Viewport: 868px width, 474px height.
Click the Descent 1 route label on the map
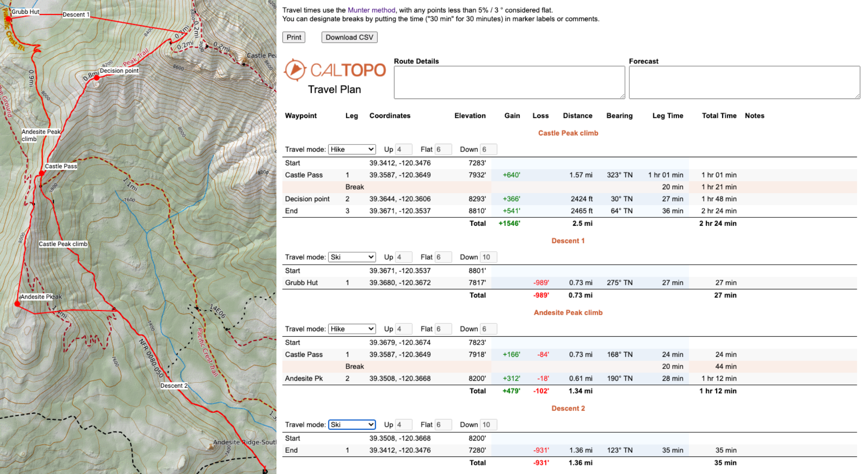(76, 14)
